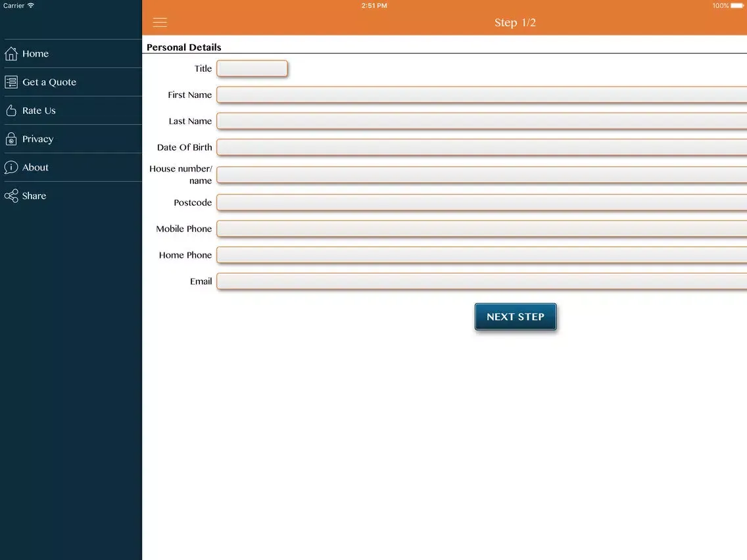
Task: Select the Home Phone field
Action: (481, 255)
